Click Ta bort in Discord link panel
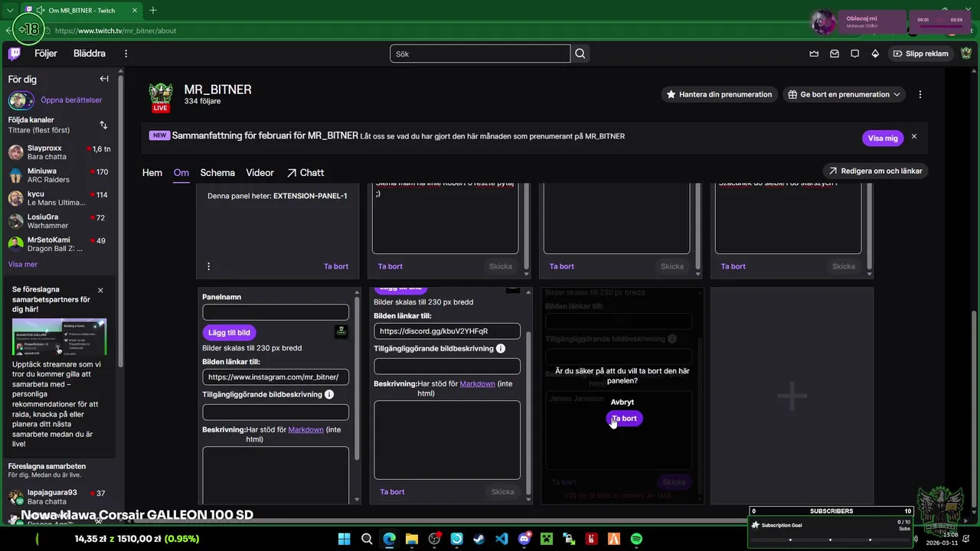 point(392,492)
